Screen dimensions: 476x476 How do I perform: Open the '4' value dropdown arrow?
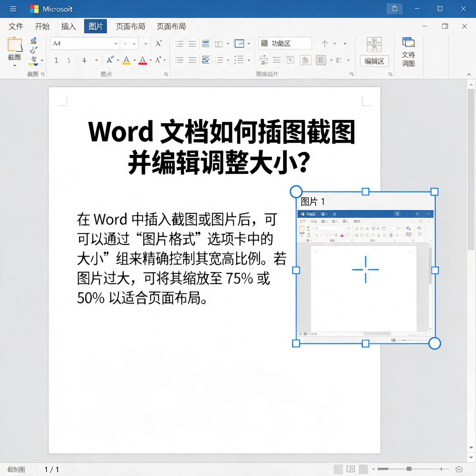(96, 60)
